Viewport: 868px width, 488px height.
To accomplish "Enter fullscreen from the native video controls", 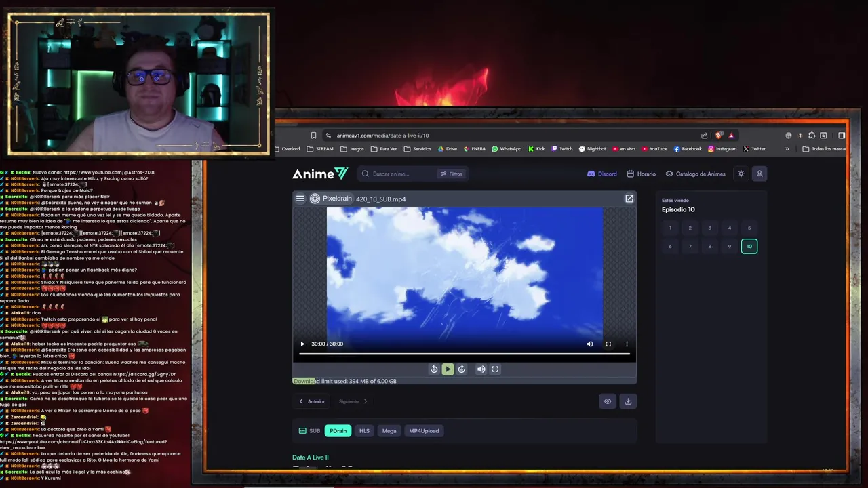I will click(608, 344).
